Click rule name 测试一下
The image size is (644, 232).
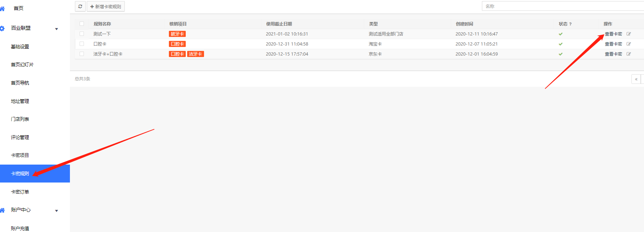pyautogui.click(x=102, y=34)
